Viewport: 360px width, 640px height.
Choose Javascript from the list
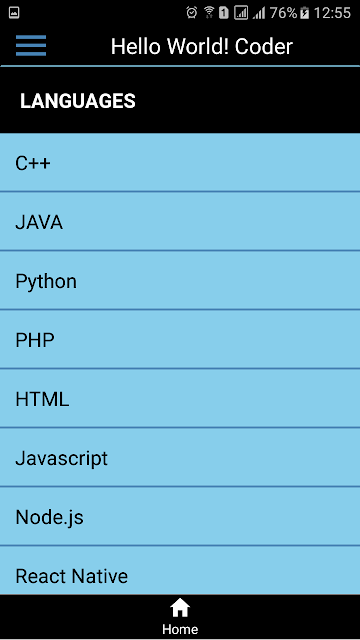pyautogui.click(x=180, y=457)
